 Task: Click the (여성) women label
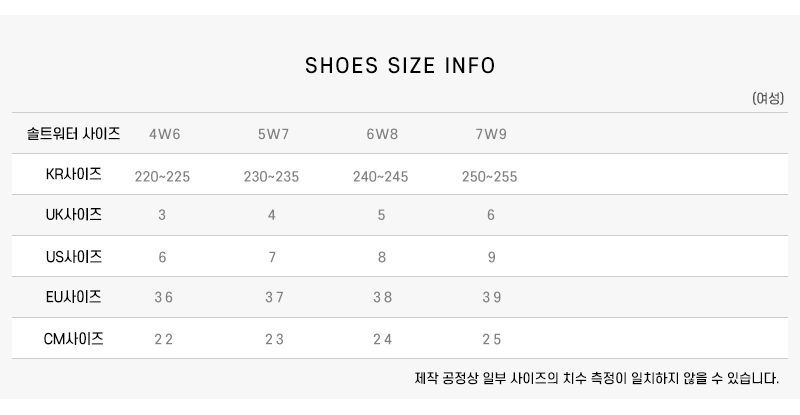(768, 99)
